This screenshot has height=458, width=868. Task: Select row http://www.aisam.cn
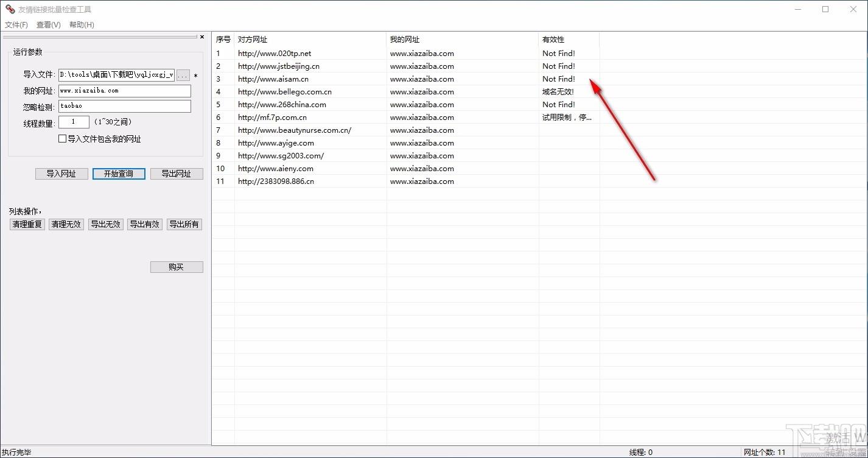pos(406,79)
